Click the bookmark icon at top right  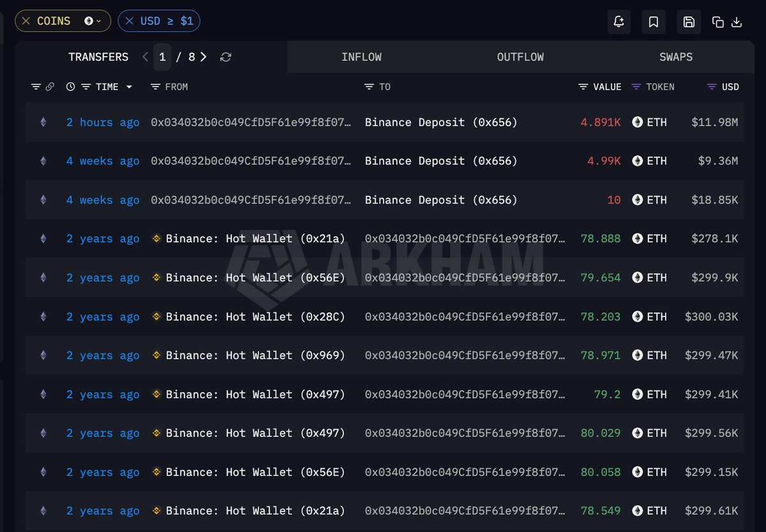[654, 22]
